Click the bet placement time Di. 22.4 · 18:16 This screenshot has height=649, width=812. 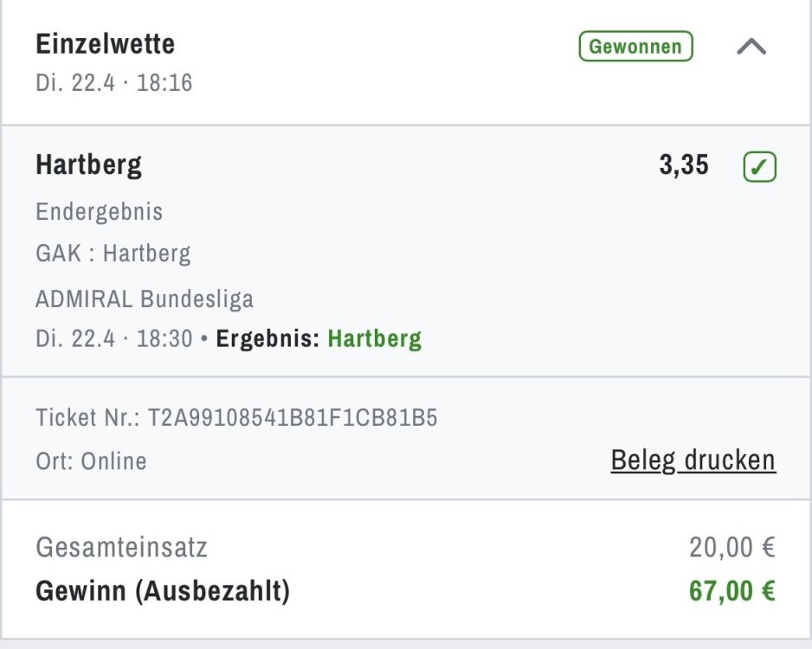click(x=113, y=83)
